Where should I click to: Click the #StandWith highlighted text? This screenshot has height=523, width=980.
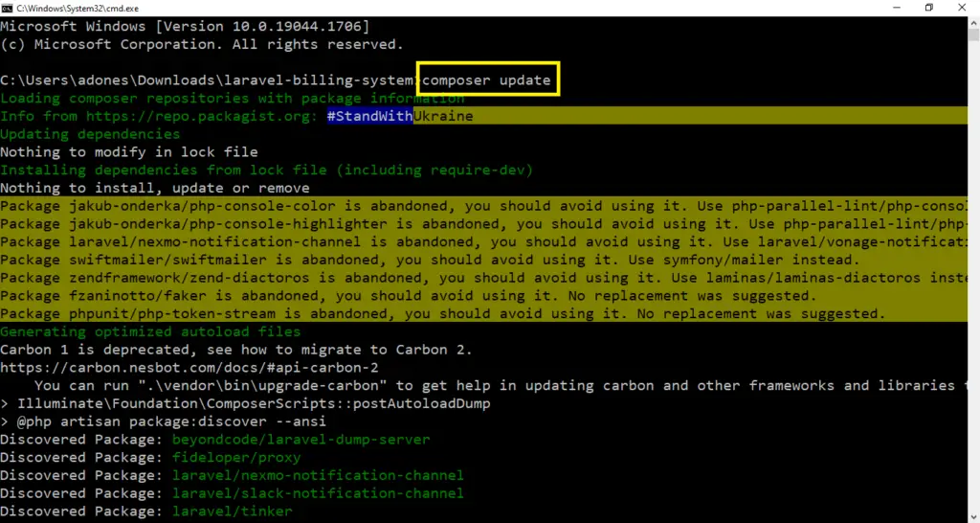(368, 116)
